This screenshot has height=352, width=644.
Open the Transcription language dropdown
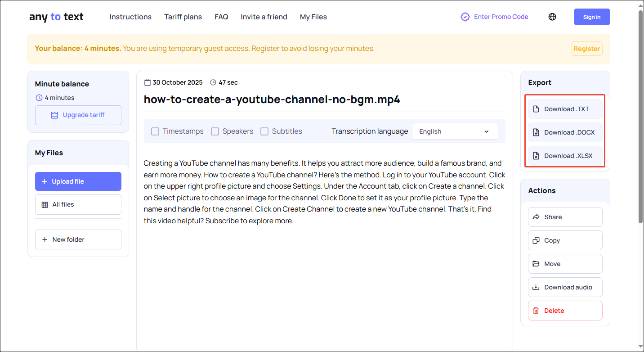point(455,131)
